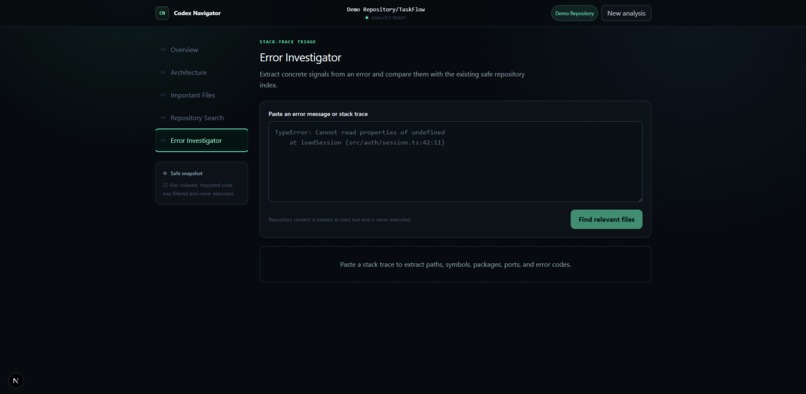Click the Demo Repository pill button
The image size is (806, 394).
575,13
